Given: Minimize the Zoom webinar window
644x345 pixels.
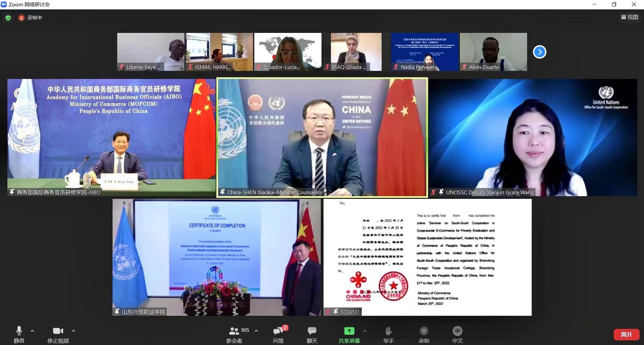Looking at the screenshot, I should tap(595, 4).
